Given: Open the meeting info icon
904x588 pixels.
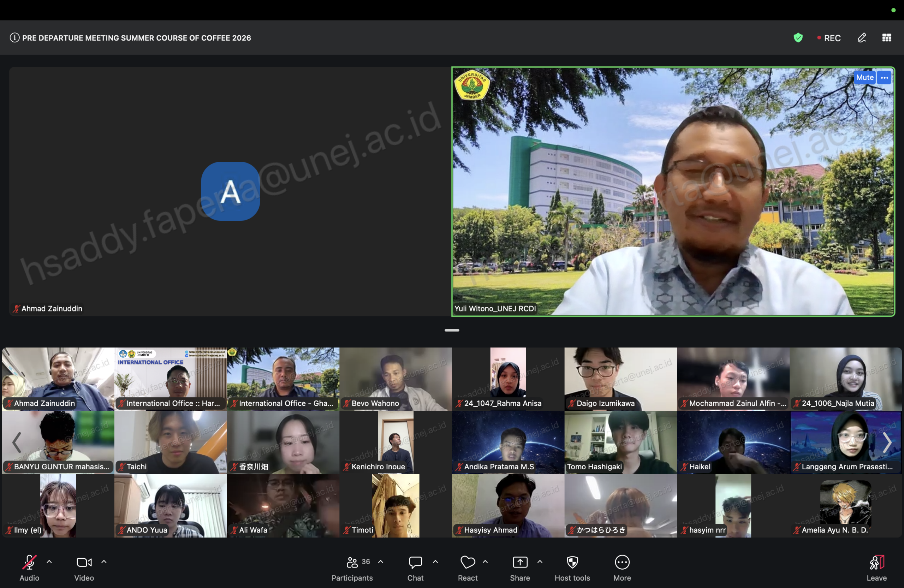Looking at the screenshot, I should 14,37.
